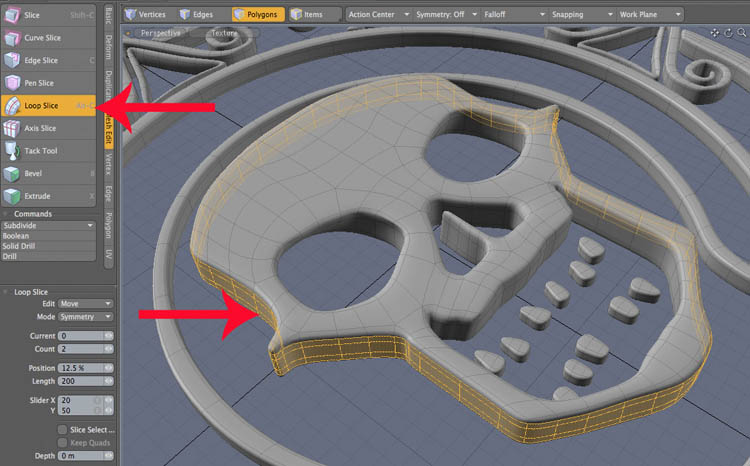Collapse the Commands section
The image size is (750, 466).
(6, 213)
